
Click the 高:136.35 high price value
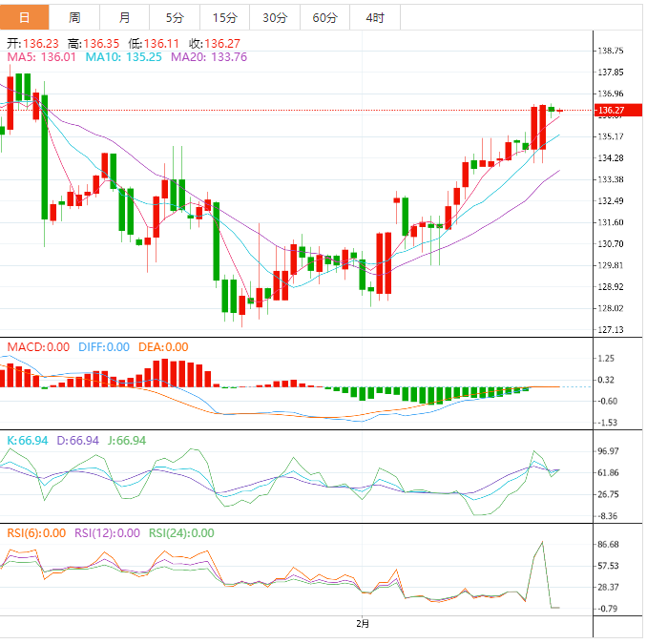click(x=94, y=43)
